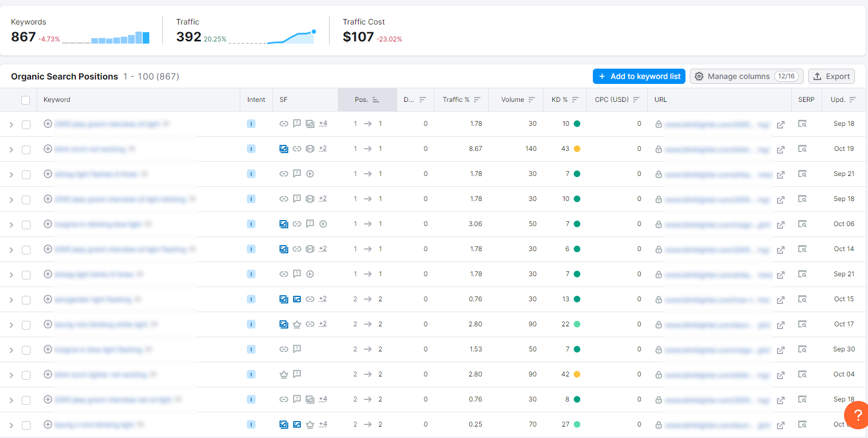Expand the row with KD 27
The width and height of the screenshot is (868, 438).
pos(11,425)
